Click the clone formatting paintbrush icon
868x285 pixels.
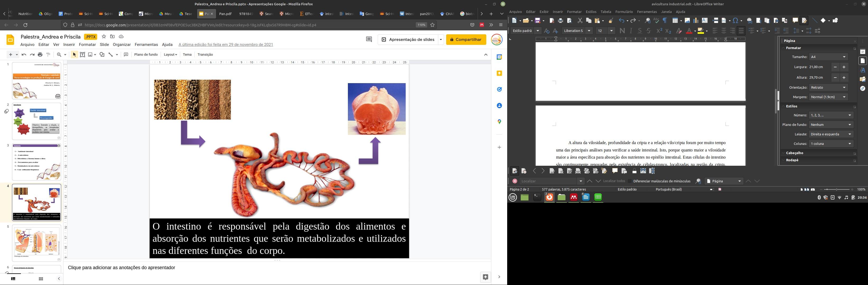click(x=610, y=21)
